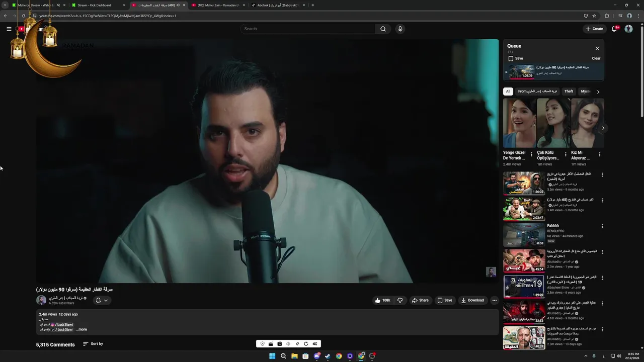Click channel watermark in video corner
644x362 pixels.
coord(491,272)
